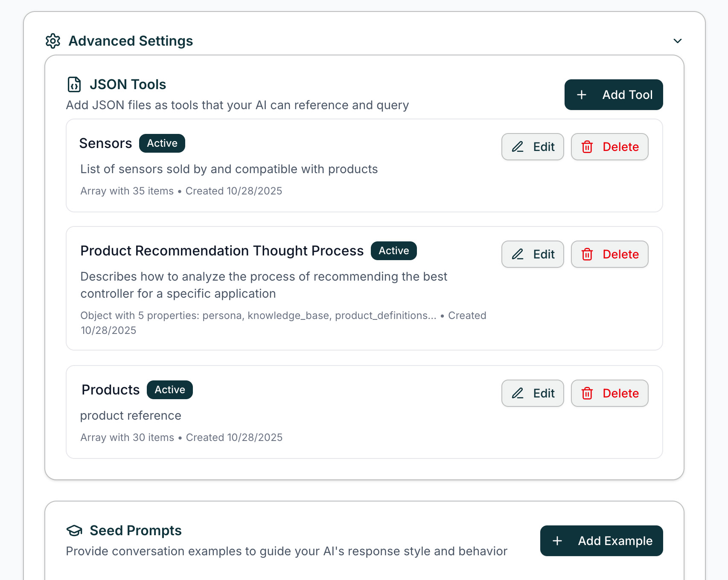Click the Advanced Settings gear icon

[53, 41]
